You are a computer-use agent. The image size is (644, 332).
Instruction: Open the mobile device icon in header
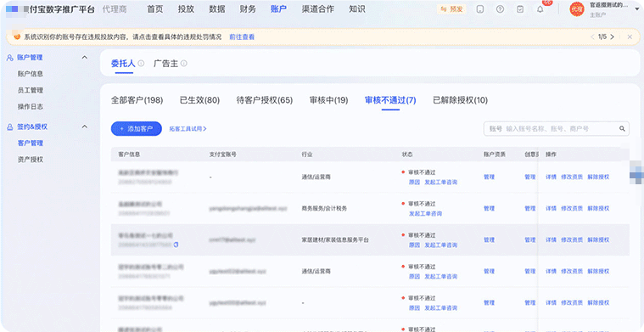tap(479, 9)
